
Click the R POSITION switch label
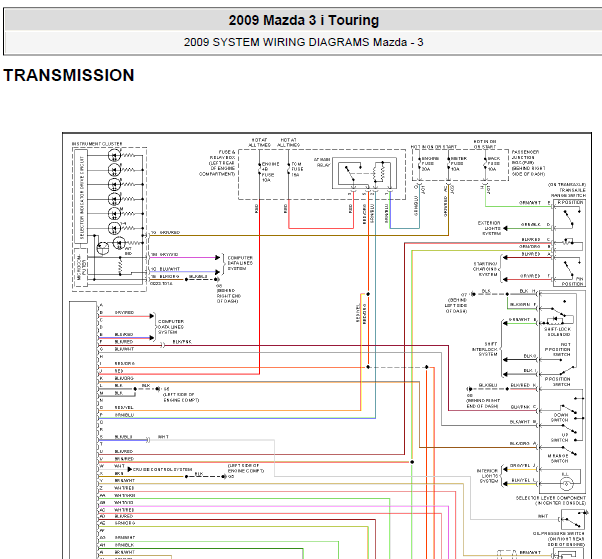point(570,202)
